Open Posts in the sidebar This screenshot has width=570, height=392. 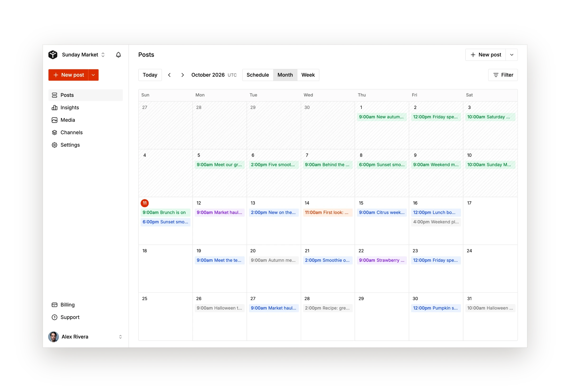[x=85, y=95]
